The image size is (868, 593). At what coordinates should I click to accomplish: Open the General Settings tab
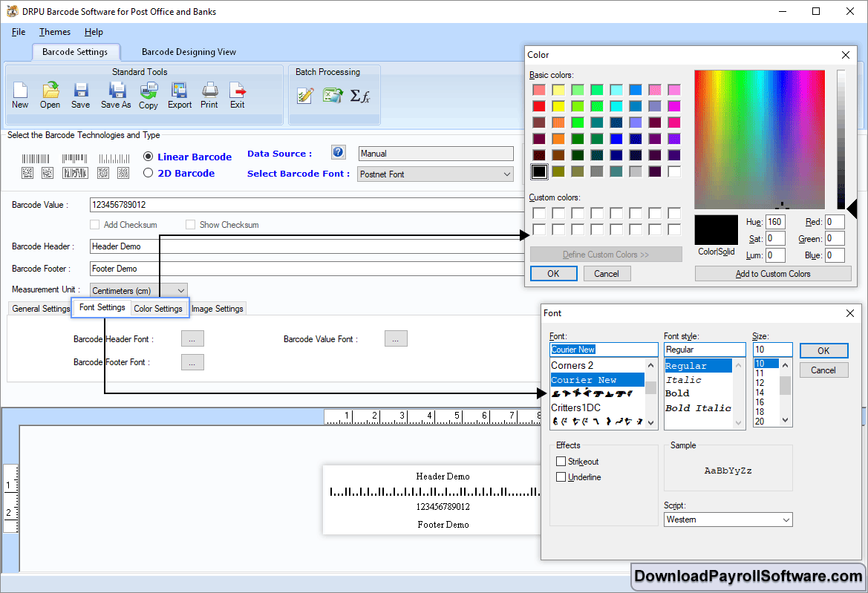coord(41,309)
